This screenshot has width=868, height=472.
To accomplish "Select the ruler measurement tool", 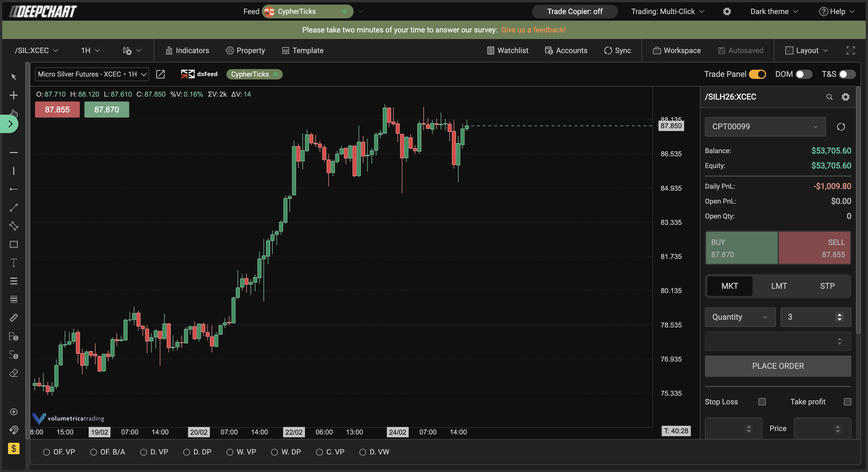I will 14,317.
